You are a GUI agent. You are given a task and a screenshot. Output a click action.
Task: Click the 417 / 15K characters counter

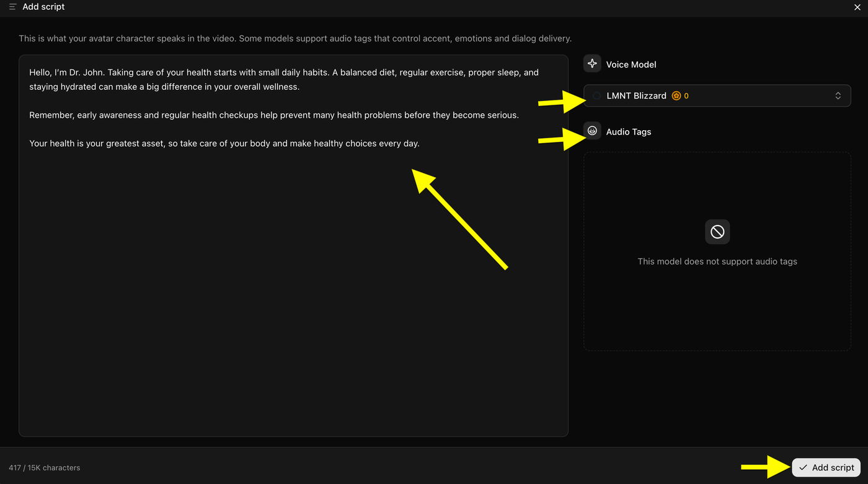point(44,467)
